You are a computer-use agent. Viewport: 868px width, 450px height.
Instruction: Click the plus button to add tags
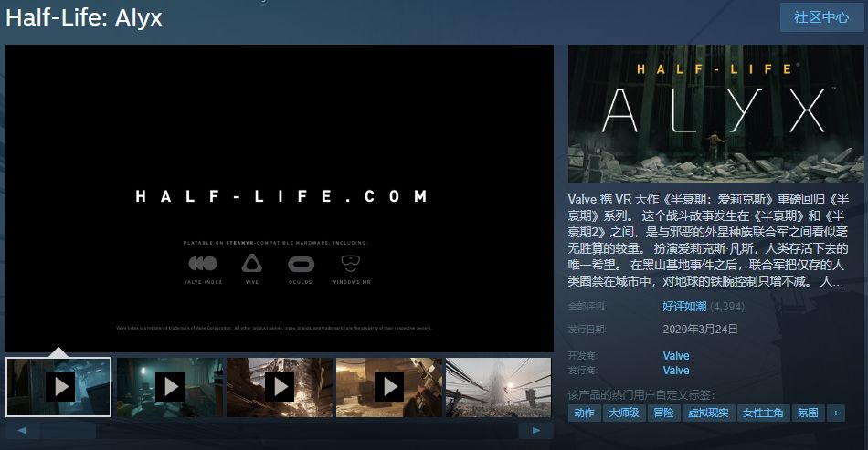pos(836,413)
